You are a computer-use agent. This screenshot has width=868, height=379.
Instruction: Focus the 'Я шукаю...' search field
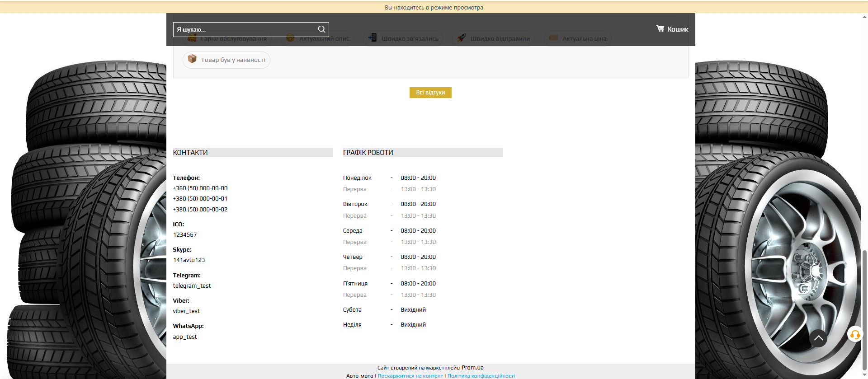coord(244,29)
